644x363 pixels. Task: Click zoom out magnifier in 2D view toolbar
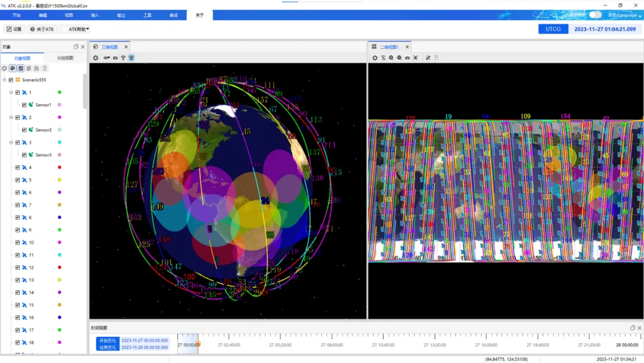pos(400,58)
